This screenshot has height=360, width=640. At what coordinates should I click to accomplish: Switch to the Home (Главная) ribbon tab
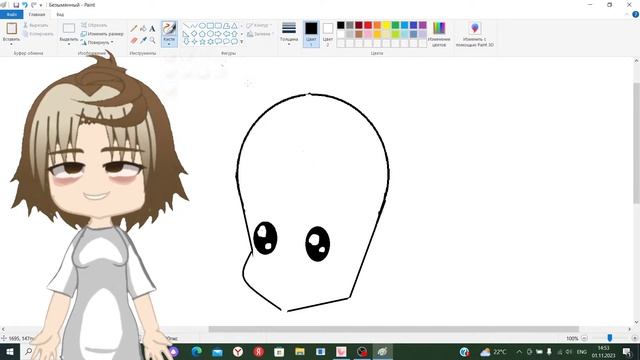point(37,15)
